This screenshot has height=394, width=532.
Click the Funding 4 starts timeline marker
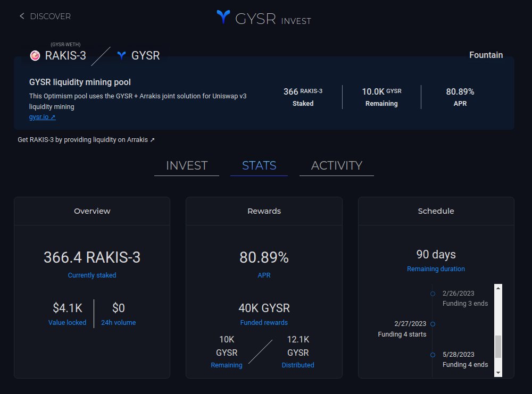click(433, 324)
